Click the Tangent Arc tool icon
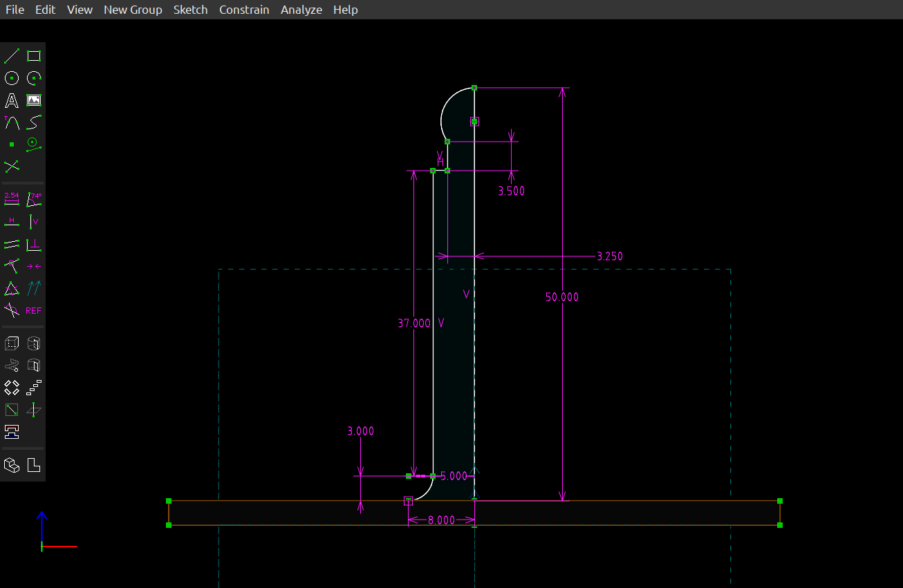This screenshot has height=588, width=903. pyautogui.click(x=12, y=122)
